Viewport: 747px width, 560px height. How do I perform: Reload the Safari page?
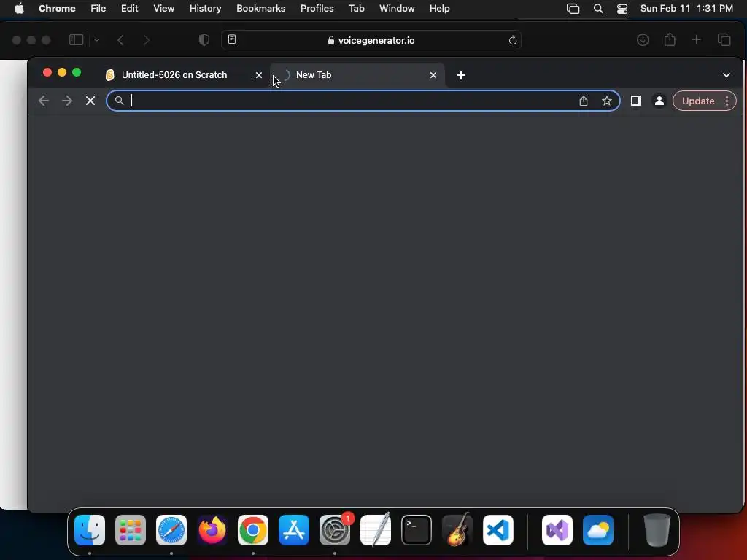point(513,41)
